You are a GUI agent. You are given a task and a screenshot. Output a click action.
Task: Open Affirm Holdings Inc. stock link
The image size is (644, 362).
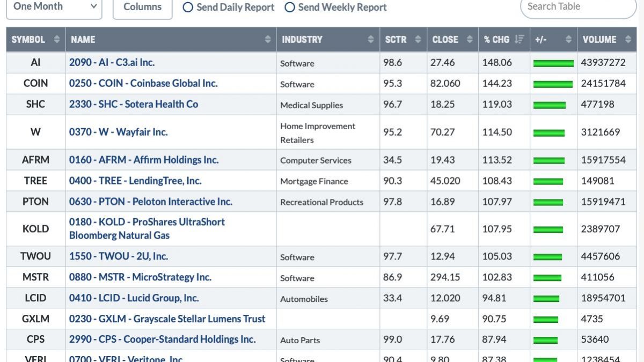pyautogui.click(x=144, y=160)
